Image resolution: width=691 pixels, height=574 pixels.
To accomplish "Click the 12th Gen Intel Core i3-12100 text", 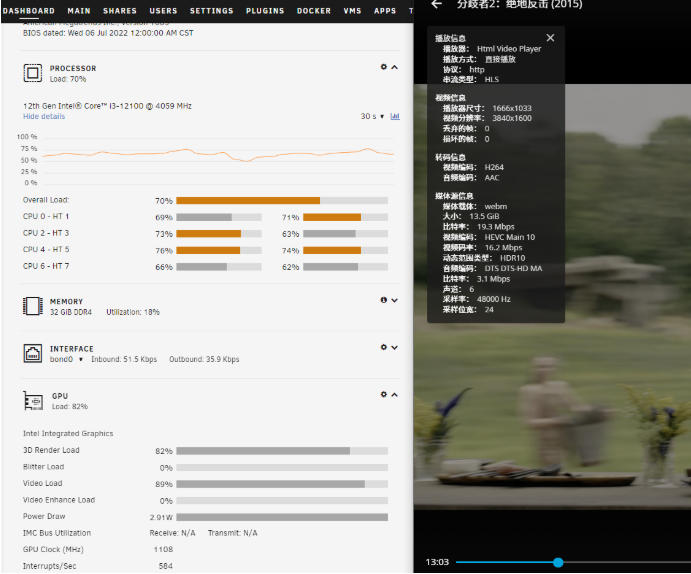I will [107, 106].
